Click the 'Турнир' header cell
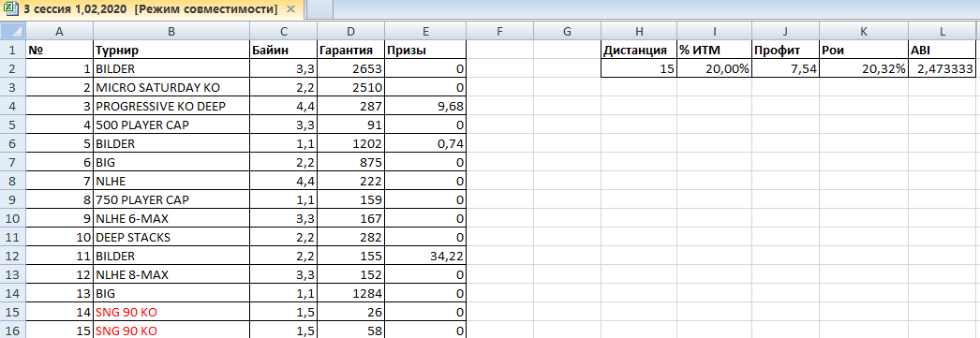980x338 pixels. pyautogui.click(x=171, y=50)
